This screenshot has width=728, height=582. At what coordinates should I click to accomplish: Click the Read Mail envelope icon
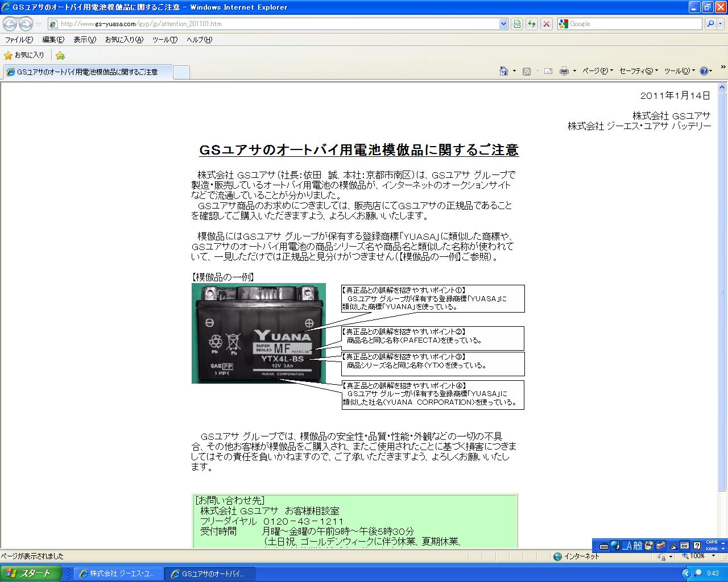click(548, 71)
